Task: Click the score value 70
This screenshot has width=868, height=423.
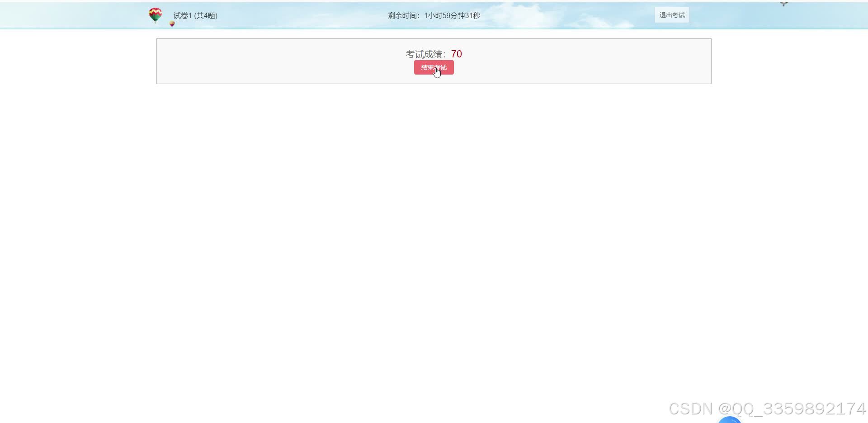Action: (456, 54)
